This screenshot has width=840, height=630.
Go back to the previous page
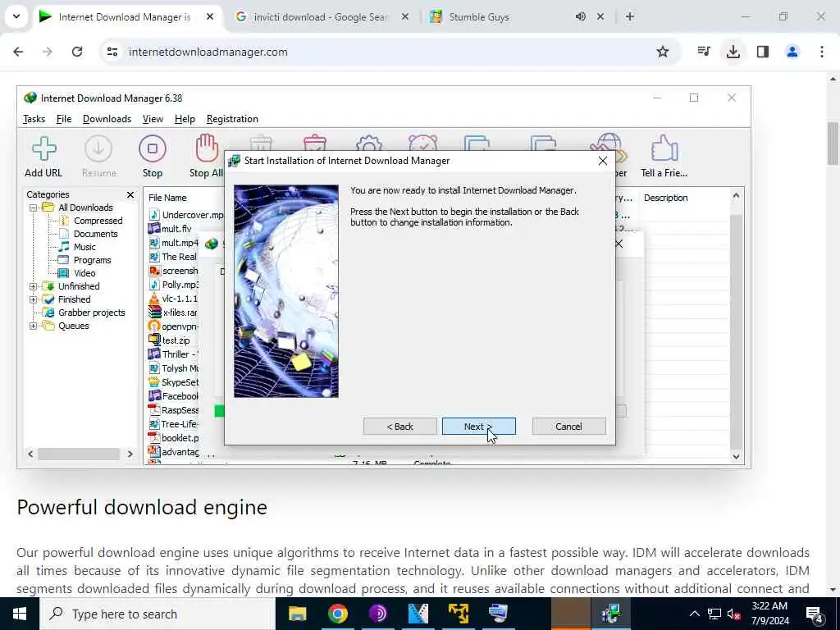point(18,52)
